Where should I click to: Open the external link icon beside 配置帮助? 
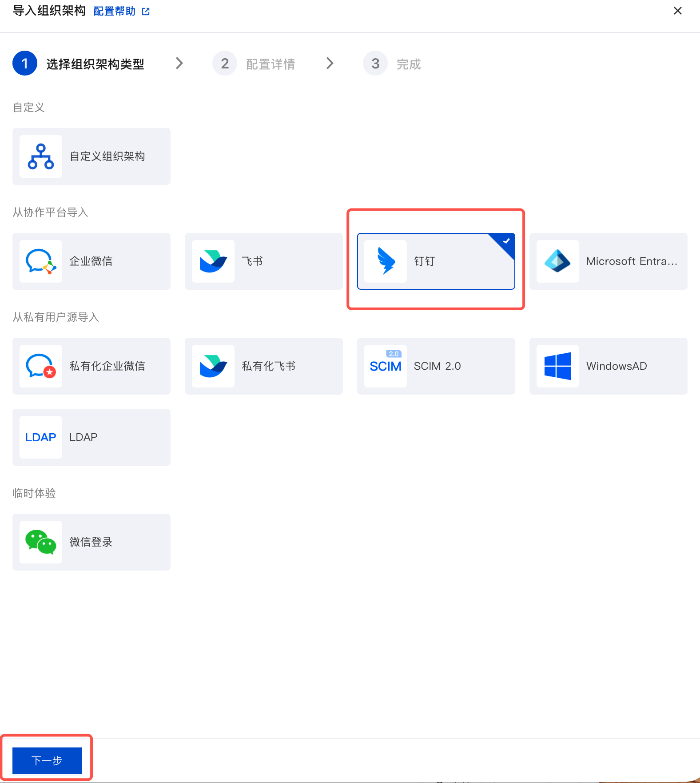(x=146, y=12)
